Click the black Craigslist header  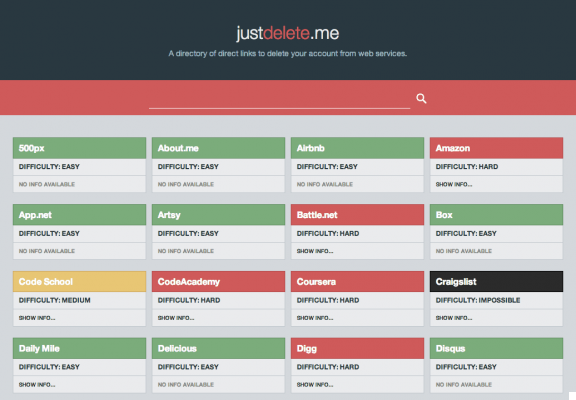click(496, 282)
